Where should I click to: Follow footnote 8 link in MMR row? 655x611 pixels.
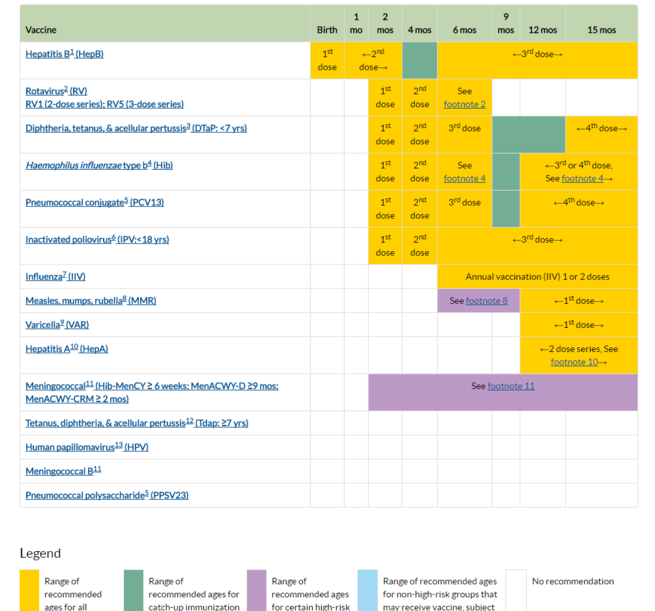pyautogui.click(x=487, y=301)
